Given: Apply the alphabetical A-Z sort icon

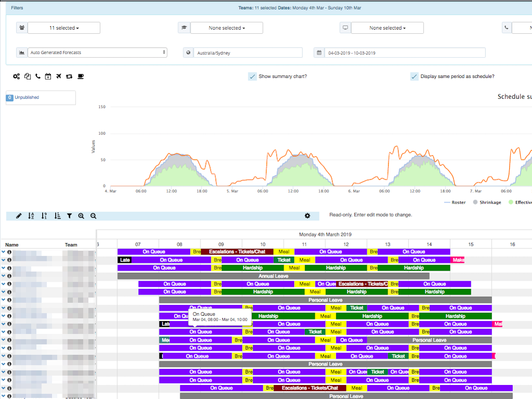Looking at the screenshot, I should (x=31, y=216).
